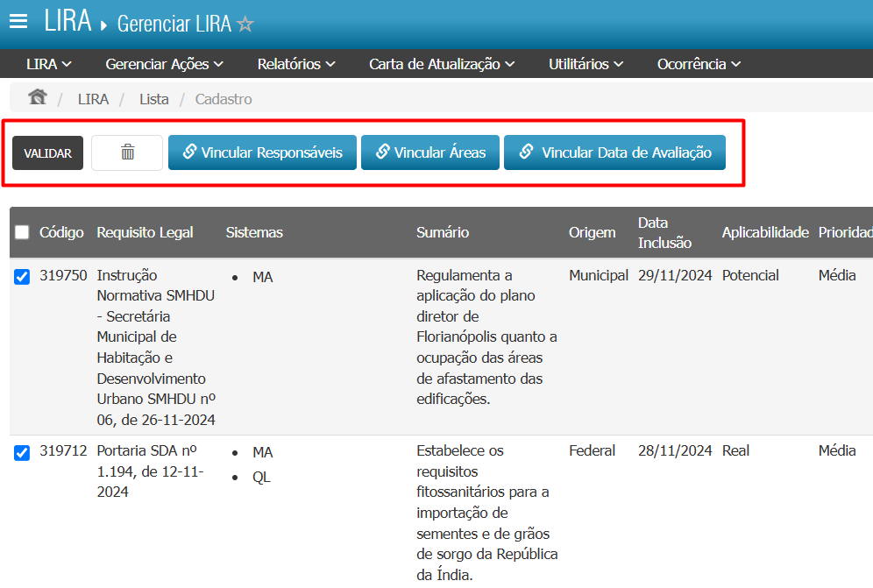This screenshot has width=873, height=588.
Task: Click the Data Inclusão column header
Action: pyautogui.click(x=664, y=232)
